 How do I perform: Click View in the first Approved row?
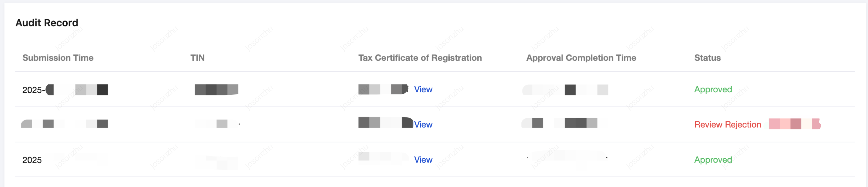pyautogui.click(x=423, y=89)
